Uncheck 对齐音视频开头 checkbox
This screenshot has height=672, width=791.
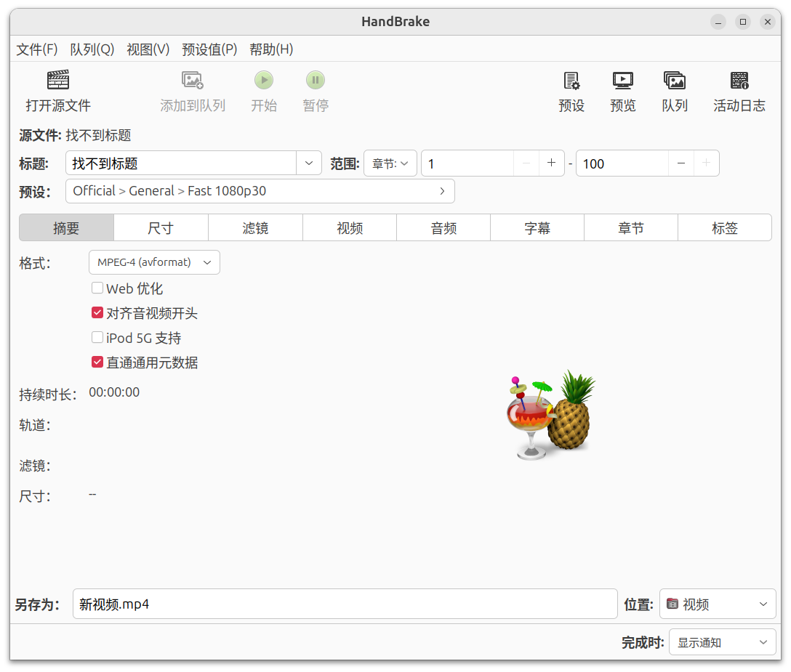point(97,312)
